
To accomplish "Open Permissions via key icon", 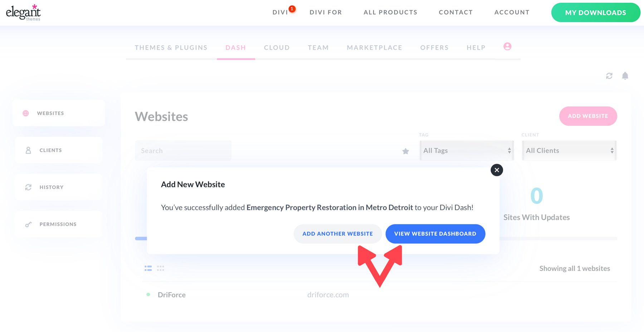I will (28, 224).
